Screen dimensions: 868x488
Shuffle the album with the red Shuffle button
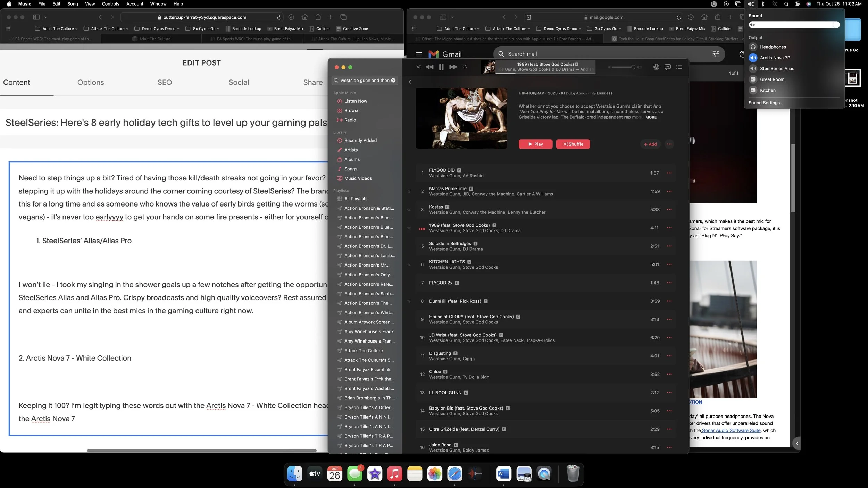click(573, 144)
